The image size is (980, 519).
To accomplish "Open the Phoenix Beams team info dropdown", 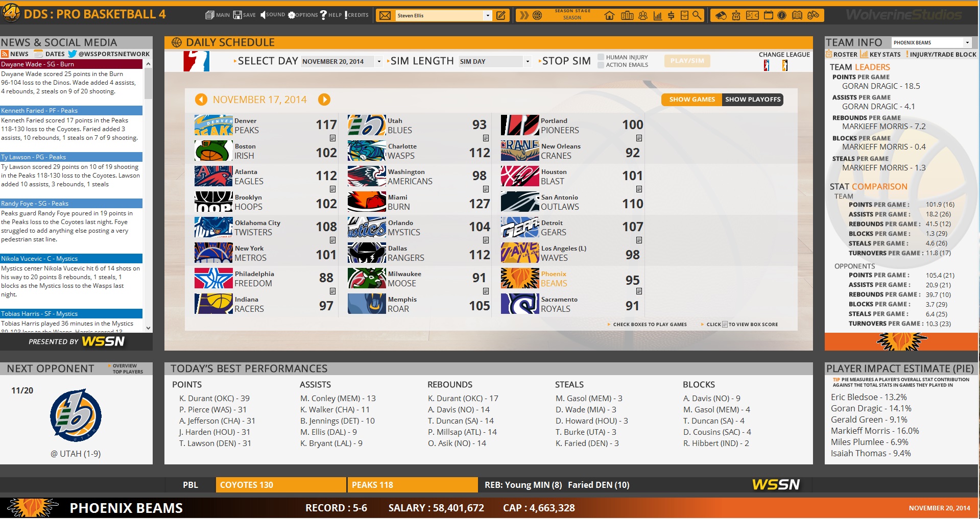I will tap(967, 43).
